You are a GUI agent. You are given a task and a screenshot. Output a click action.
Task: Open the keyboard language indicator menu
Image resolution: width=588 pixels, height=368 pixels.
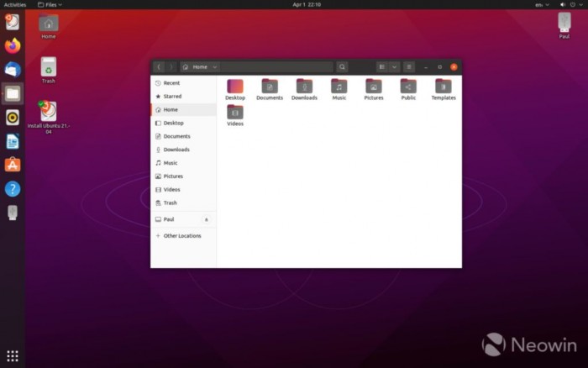(x=543, y=4)
